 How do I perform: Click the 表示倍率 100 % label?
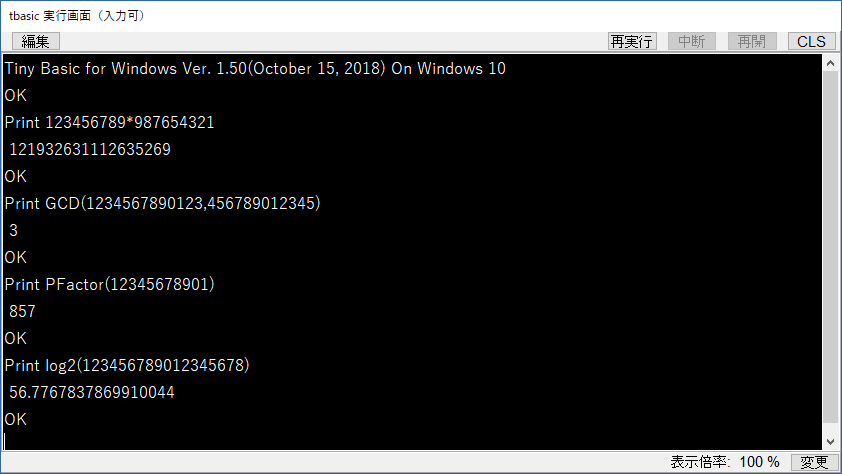724,462
